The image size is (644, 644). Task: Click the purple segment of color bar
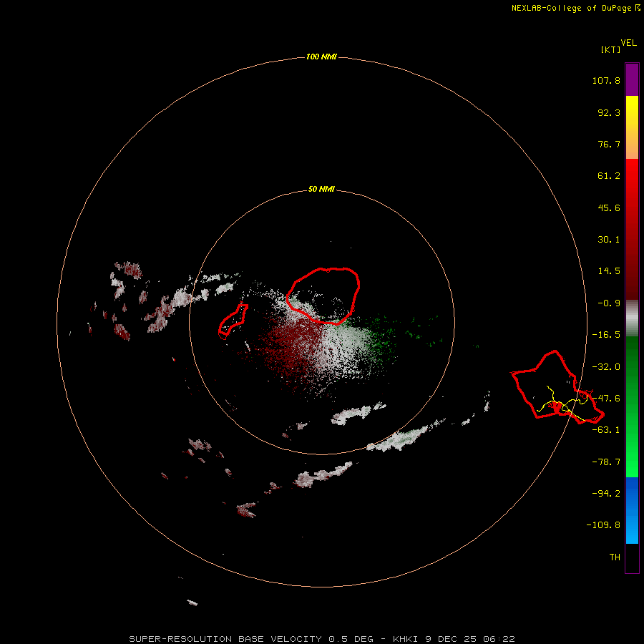pyautogui.click(x=632, y=79)
